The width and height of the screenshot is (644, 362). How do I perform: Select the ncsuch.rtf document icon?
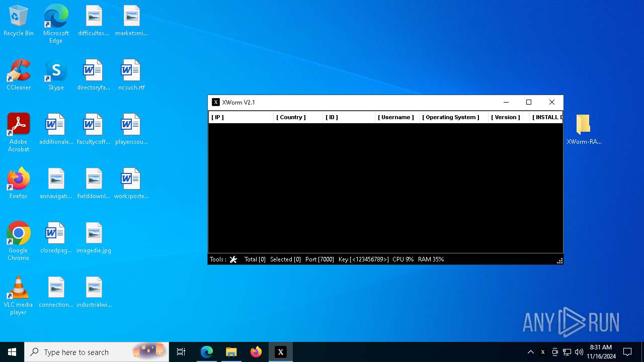tap(131, 75)
